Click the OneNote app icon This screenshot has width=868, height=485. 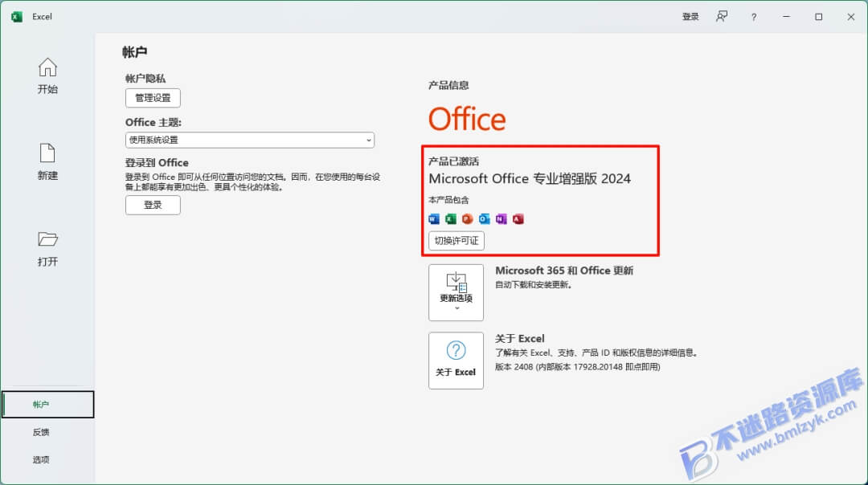(x=501, y=219)
